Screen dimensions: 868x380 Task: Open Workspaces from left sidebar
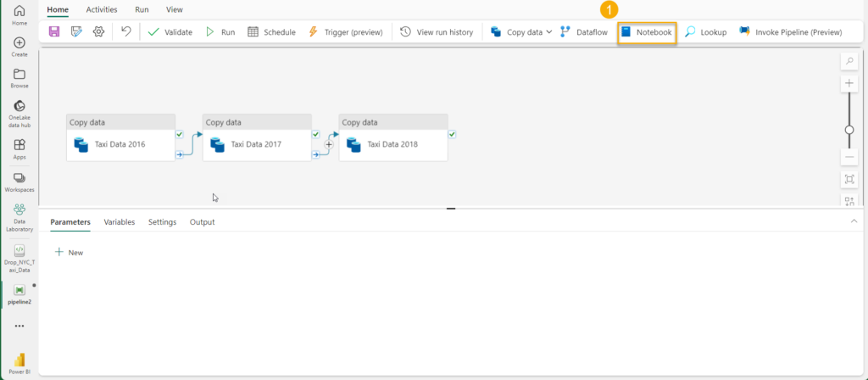(19, 182)
